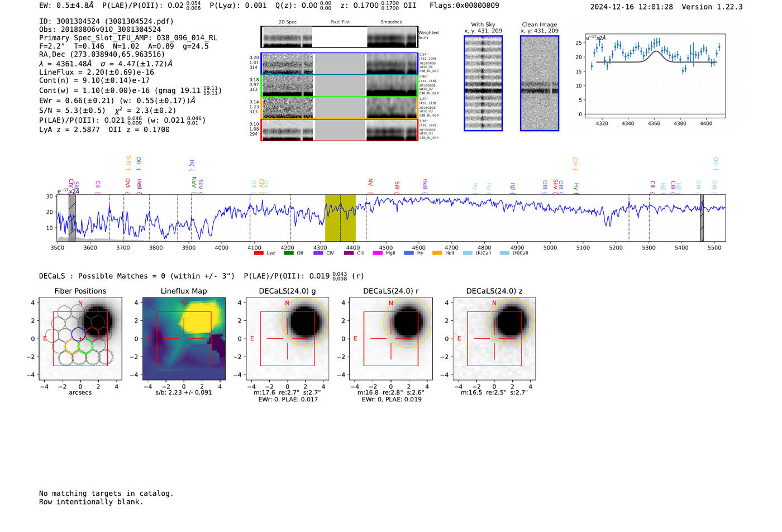Click the s/b: 2.23 +/- 0.091 caption
Screen dimensions: 782x532
point(184,392)
